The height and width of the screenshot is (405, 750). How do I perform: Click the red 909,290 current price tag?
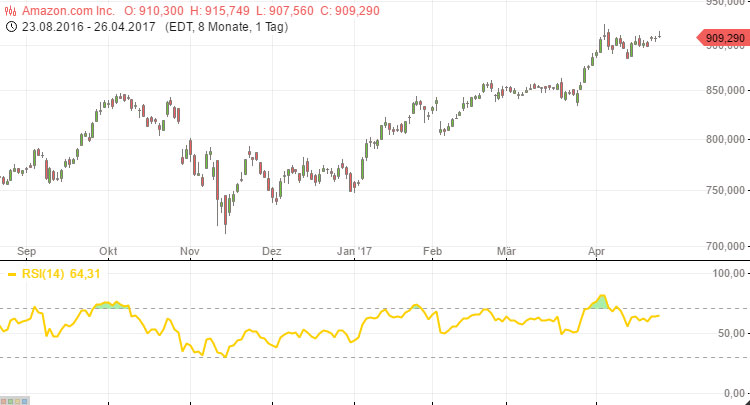[723, 38]
